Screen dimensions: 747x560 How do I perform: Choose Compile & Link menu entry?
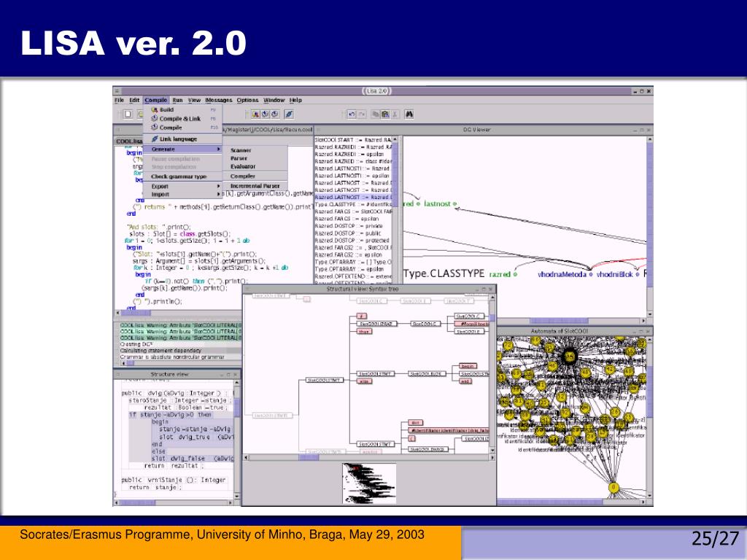point(182,119)
